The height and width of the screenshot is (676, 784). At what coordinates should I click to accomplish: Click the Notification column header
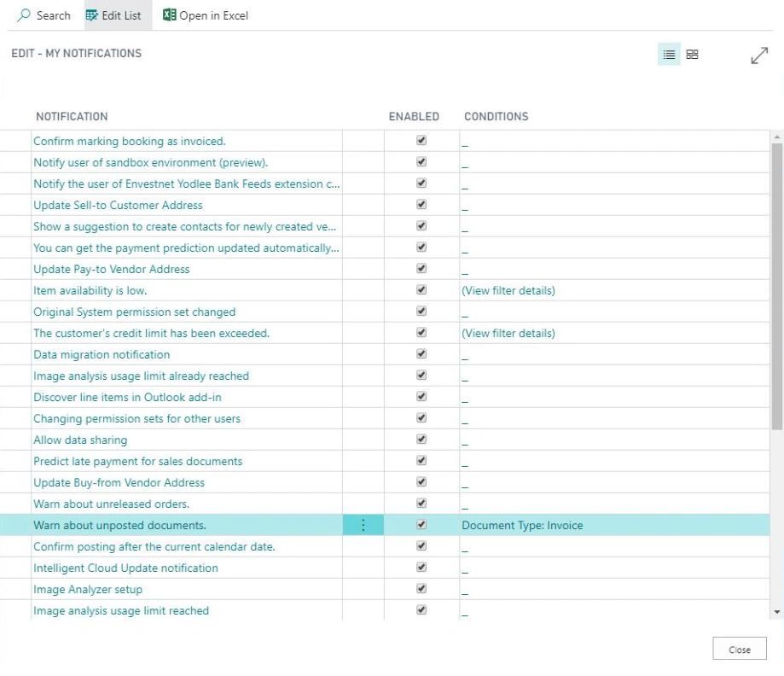pyautogui.click(x=72, y=117)
